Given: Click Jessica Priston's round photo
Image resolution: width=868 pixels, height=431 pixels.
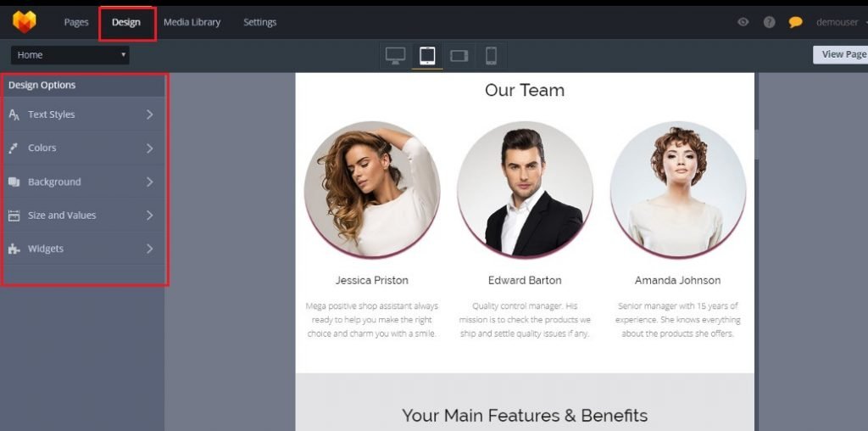Looking at the screenshot, I should 372,189.
